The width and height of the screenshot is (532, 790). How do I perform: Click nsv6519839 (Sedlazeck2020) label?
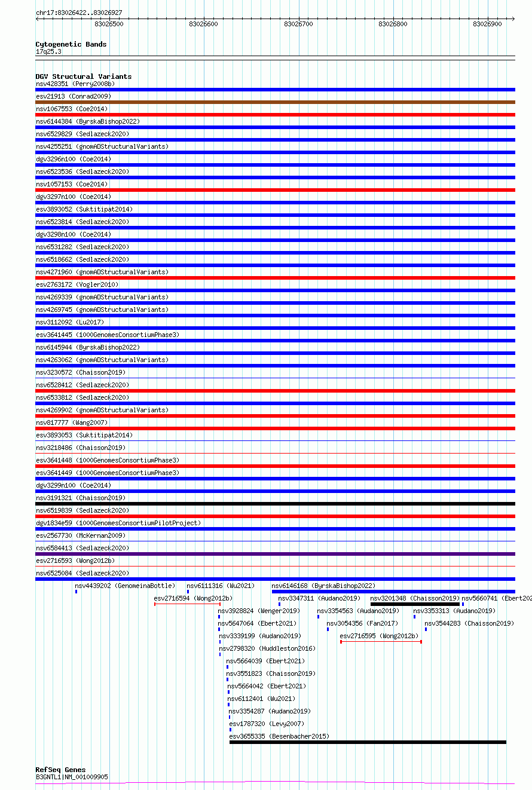click(x=82, y=510)
